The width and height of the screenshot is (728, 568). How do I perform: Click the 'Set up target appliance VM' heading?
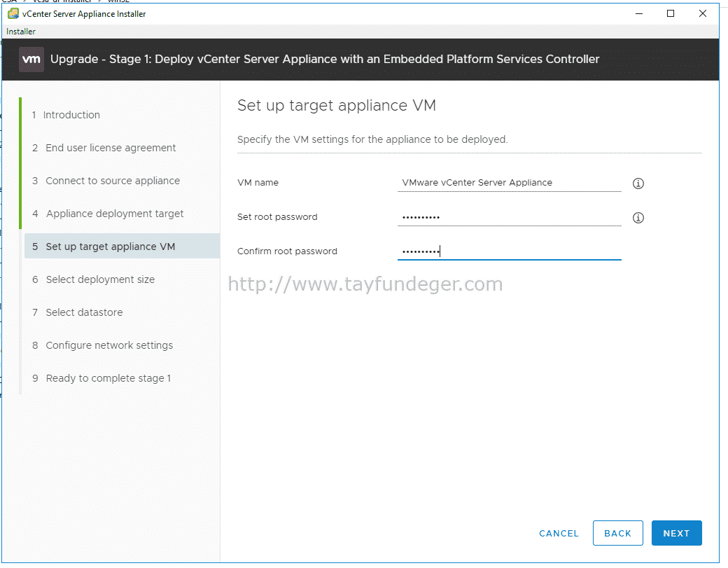pos(337,106)
